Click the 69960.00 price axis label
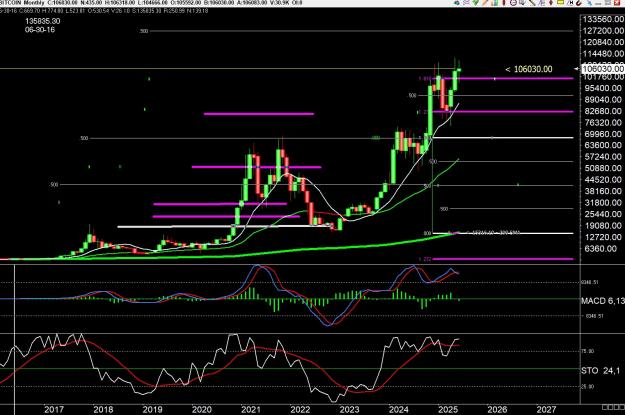The image size is (625, 415). coord(603,134)
